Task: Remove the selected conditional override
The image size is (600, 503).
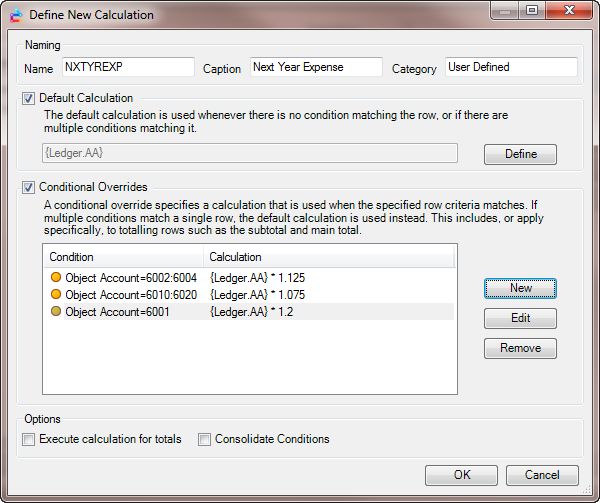Action: (x=520, y=348)
